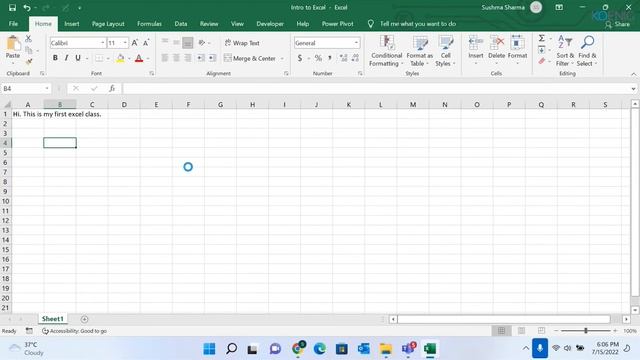The height and width of the screenshot is (360, 640).
Task: Open the font size dropdown
Action: coord(125,43)
